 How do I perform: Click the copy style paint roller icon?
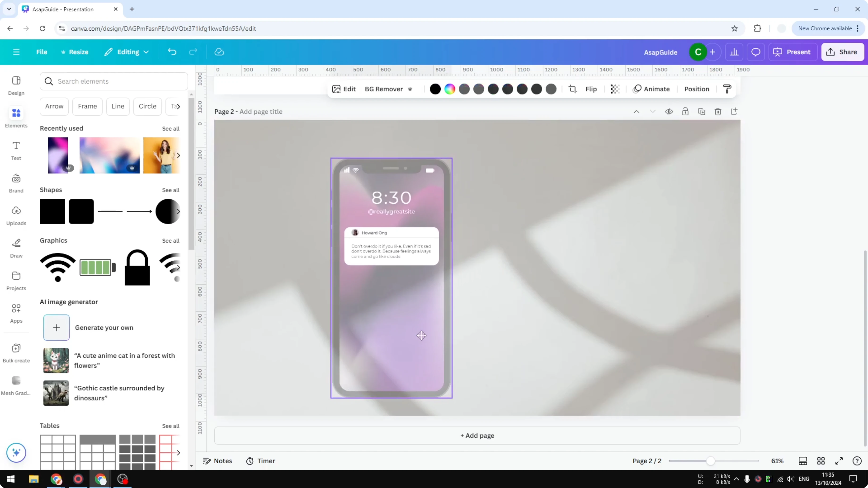point(727,89)
